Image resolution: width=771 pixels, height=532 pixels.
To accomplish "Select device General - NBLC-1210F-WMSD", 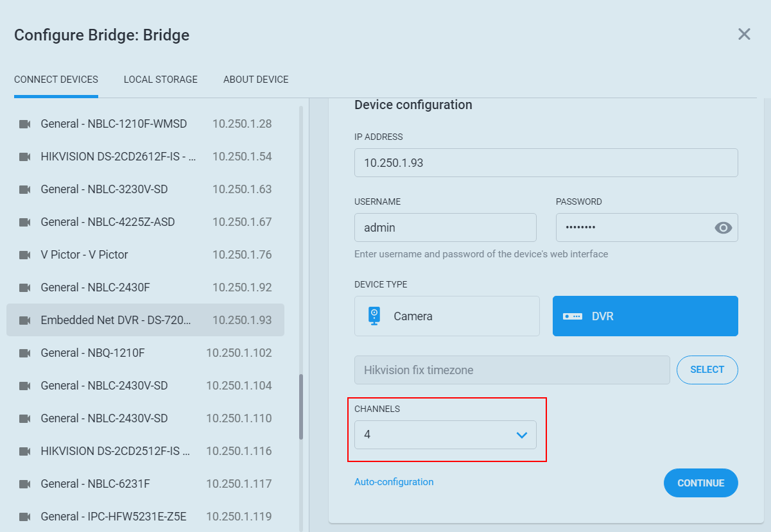I will point(145,124).
